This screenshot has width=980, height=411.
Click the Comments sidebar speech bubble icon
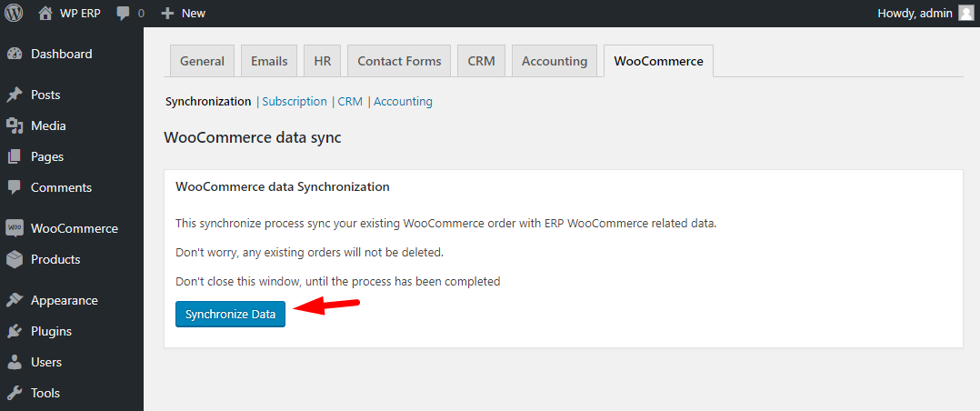click(x=15, y=187)
